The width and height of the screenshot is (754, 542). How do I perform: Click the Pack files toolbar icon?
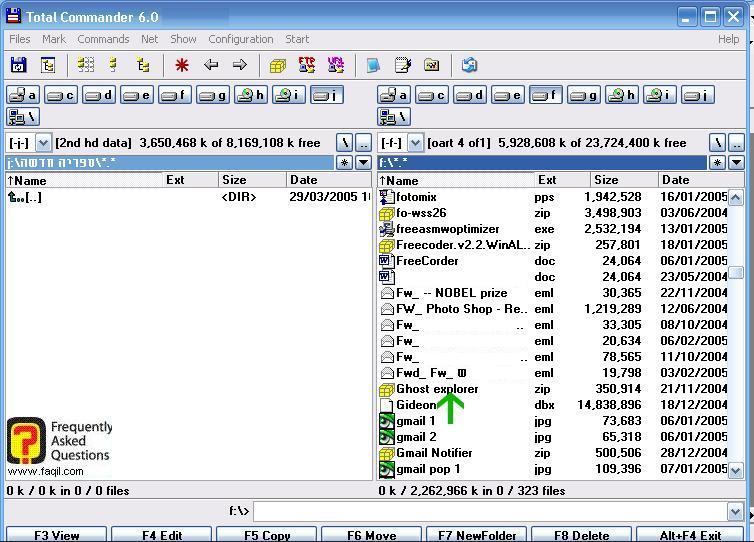(278, 65)
